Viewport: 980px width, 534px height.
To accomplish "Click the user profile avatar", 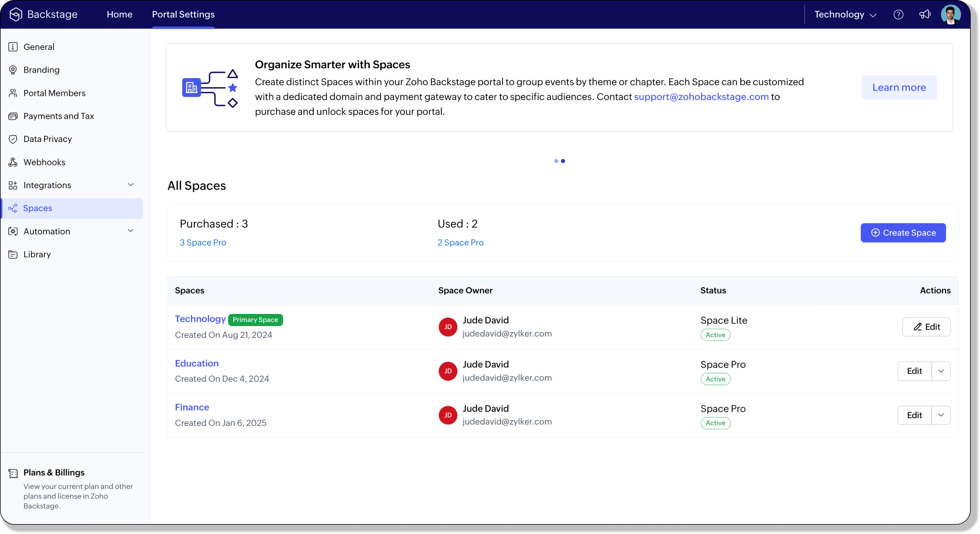I will click(950, 15).
